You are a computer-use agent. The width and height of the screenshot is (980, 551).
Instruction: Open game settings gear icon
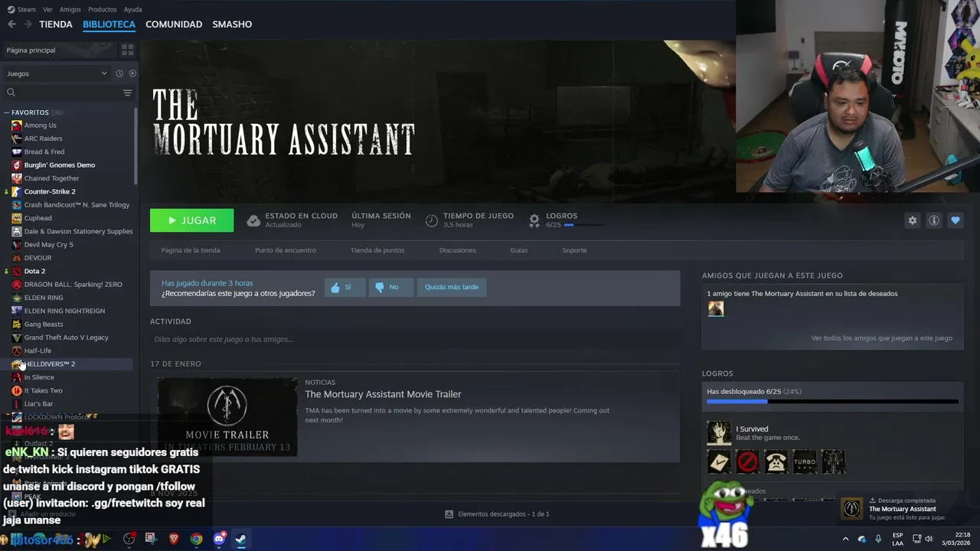pyautogui.click(x=913, y=220)
